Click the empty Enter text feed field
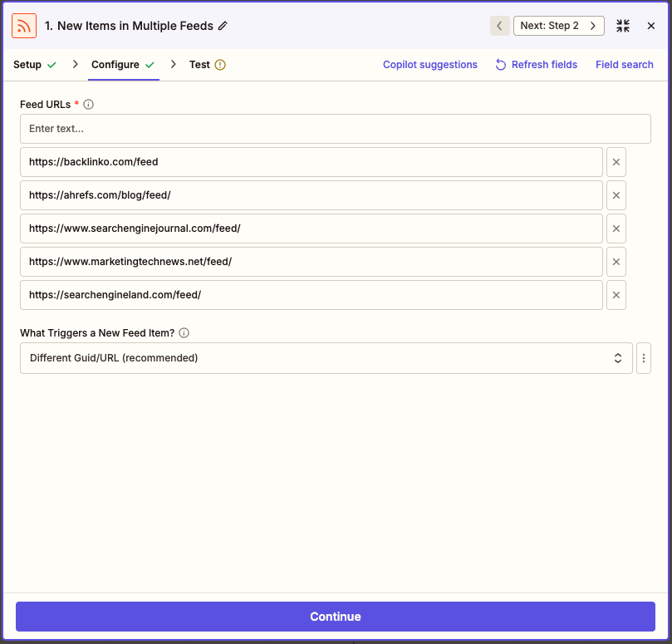 (335, 129)
